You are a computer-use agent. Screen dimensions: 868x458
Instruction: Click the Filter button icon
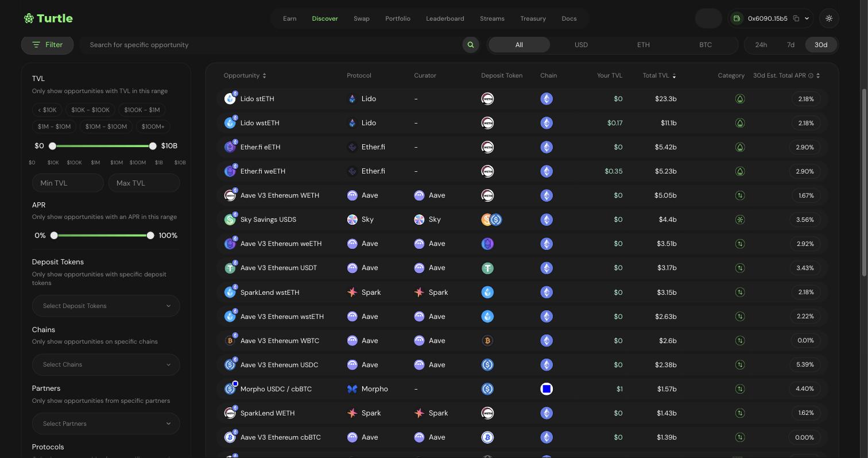36,45
